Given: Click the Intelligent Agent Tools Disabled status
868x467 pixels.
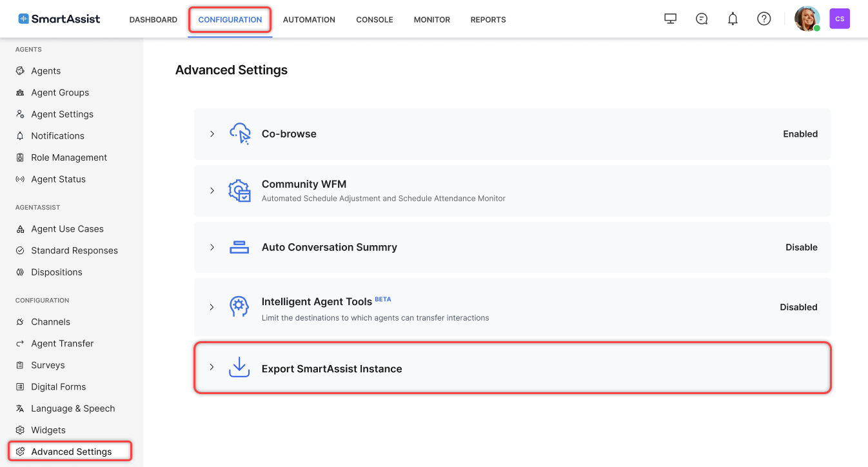Looking at the screenshot, I should point(798,307).
